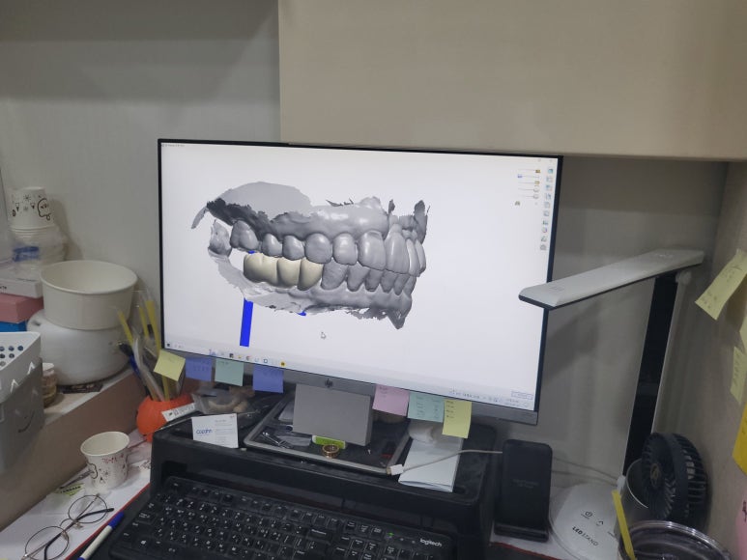Adjust the second slider with blue handle
The height and width of the screenshot is (560, 747).
pos(520,177)
